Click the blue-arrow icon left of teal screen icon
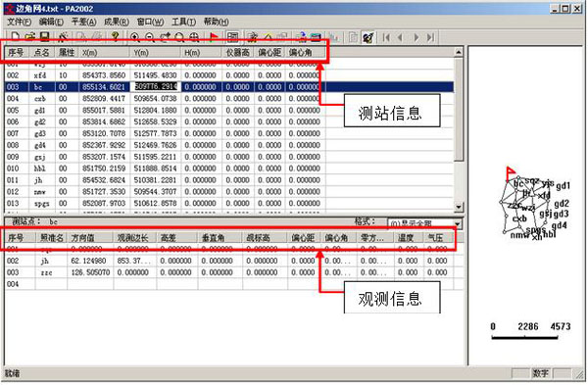This screenshot has width=588, height=385. (301, 37)
